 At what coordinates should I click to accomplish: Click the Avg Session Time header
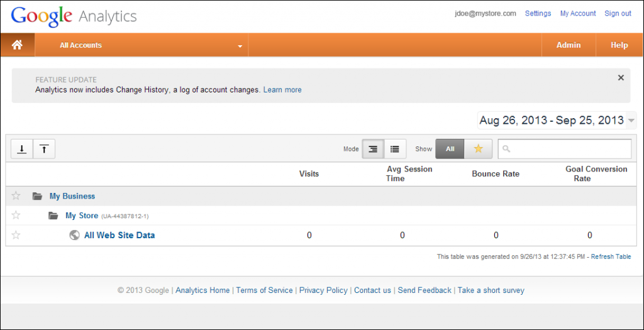[x=409, y=173]
